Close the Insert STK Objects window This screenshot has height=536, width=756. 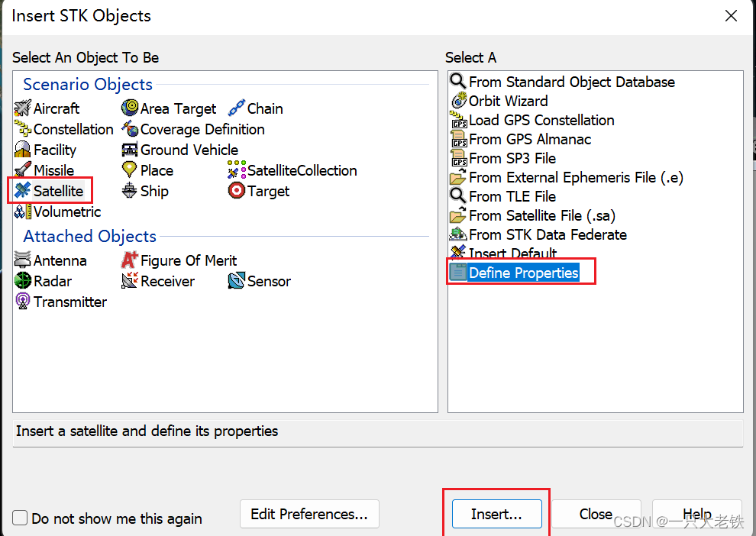pos(731,16)
